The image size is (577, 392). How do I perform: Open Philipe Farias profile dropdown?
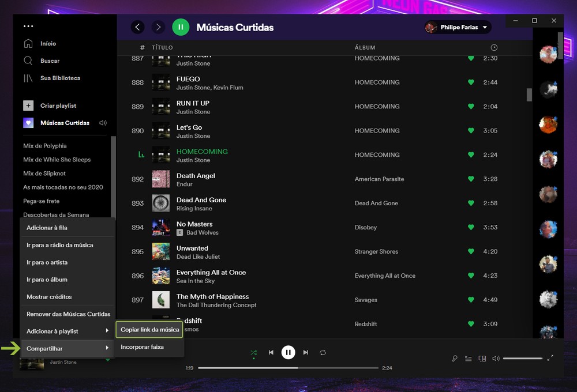click(457, 27)
